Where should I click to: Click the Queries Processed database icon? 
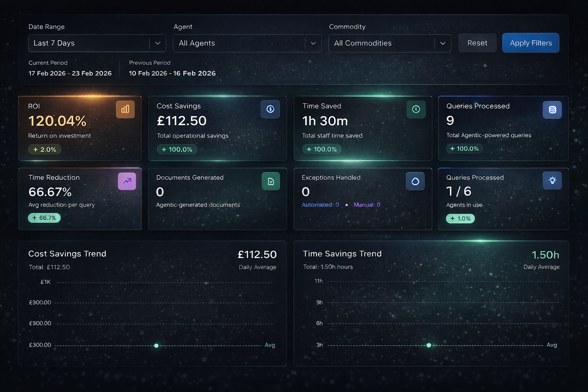tap(552, 110)
